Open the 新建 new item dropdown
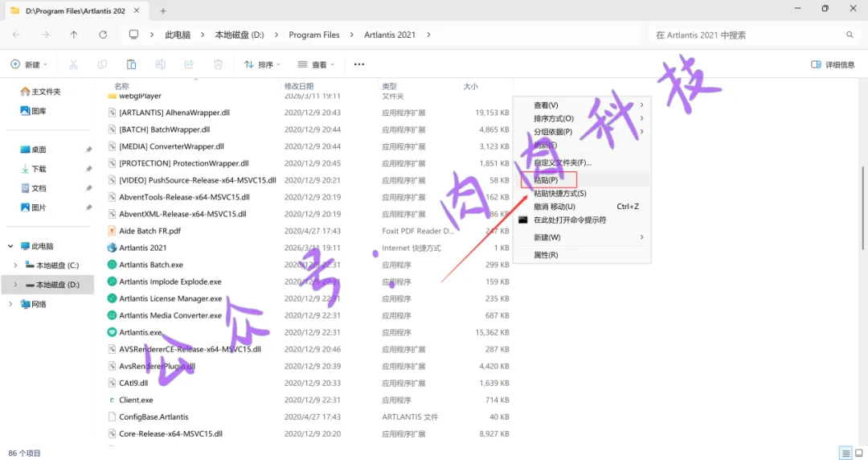868x460 pixels. [29, 64]
